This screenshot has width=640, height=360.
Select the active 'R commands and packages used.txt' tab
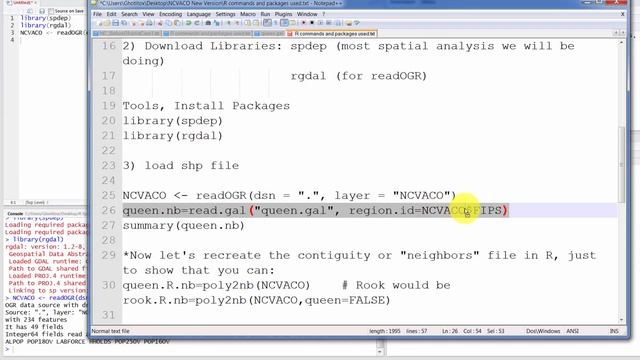click(x=332, y=33)
